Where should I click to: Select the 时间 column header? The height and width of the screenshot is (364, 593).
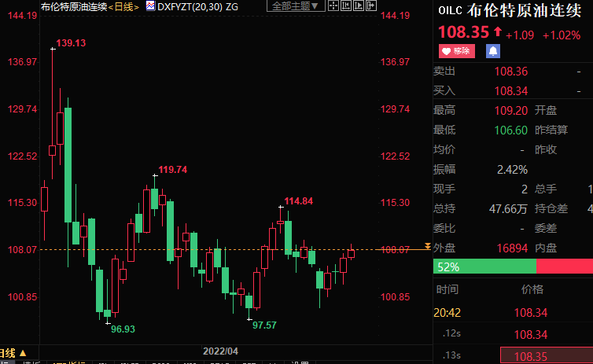[448, 289]
